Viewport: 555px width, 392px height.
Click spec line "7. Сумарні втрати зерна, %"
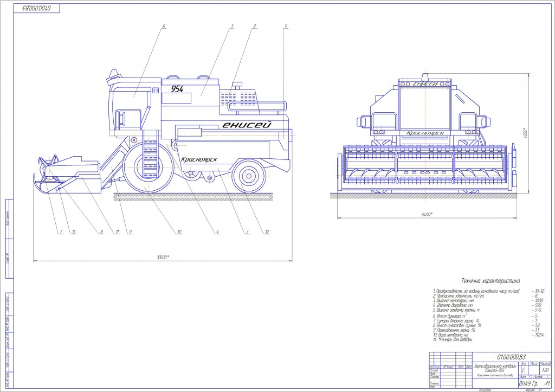(456, 321)
